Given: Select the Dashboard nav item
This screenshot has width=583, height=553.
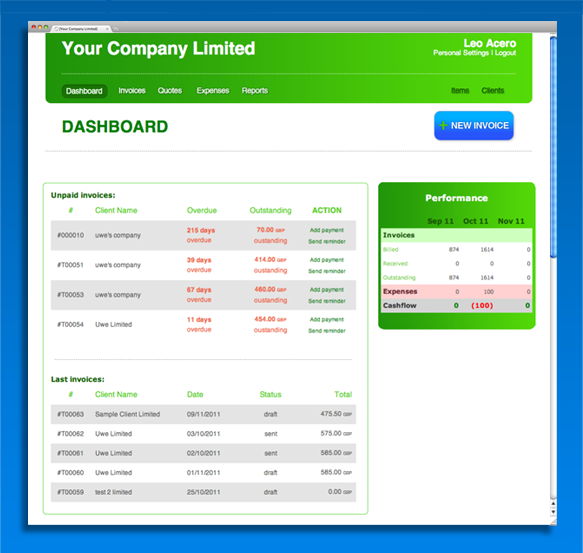Looking at the screenshot, I should click(x=84, y=91).
